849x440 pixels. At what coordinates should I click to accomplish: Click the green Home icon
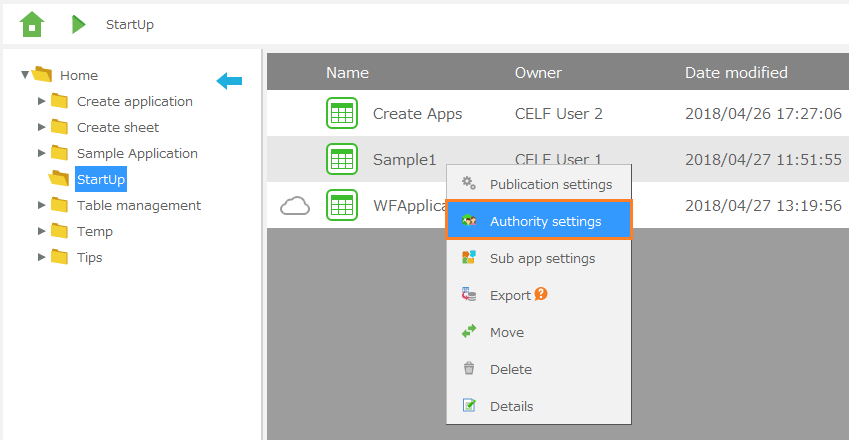pos(32,23)
